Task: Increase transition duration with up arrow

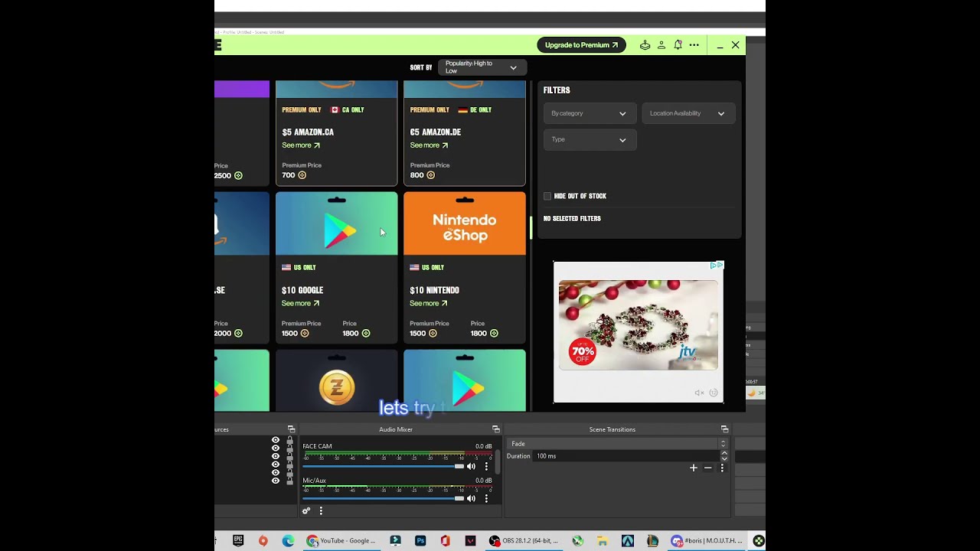Action: [x=724, y=453]
